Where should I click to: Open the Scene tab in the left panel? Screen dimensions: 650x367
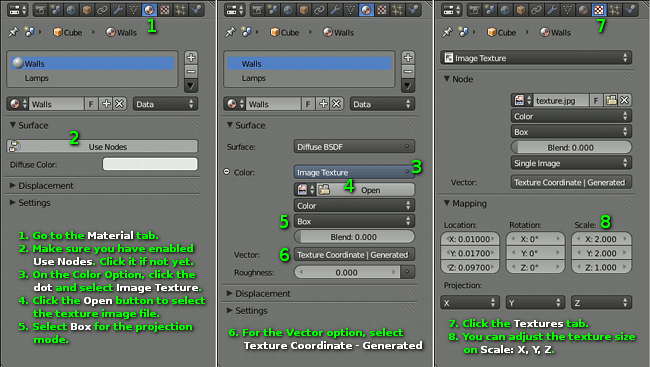click(x=56, y=10)
